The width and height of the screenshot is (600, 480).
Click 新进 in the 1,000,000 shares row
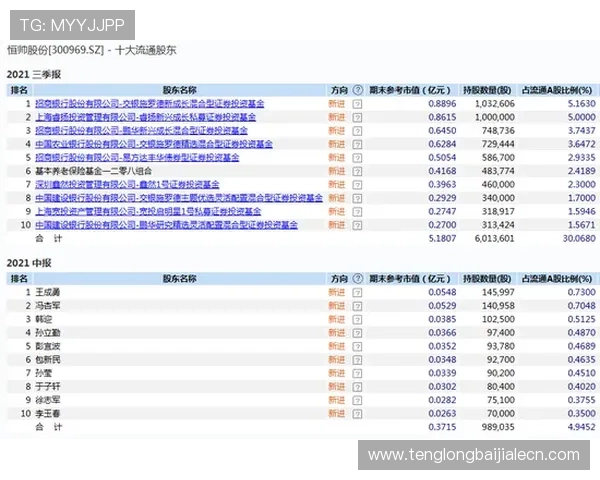(337, 117)
